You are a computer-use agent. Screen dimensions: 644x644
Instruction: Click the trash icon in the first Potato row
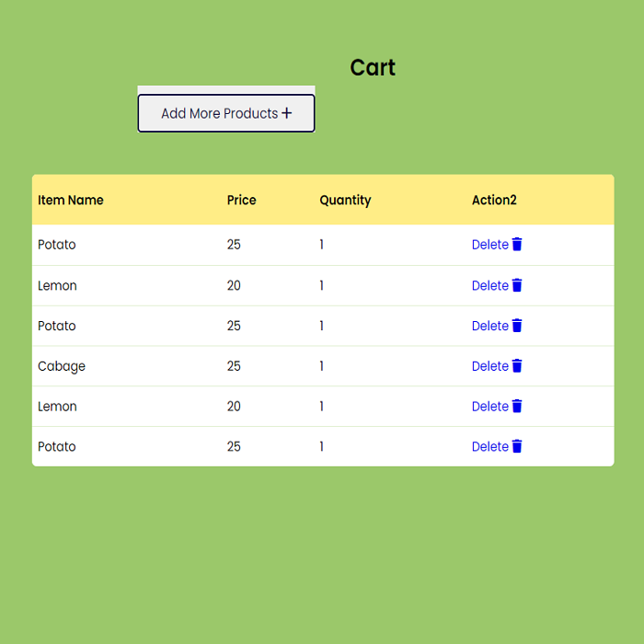517,245
